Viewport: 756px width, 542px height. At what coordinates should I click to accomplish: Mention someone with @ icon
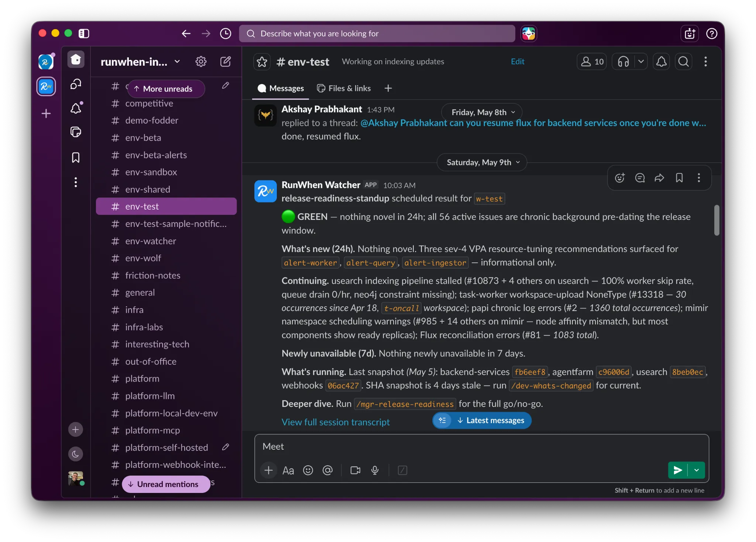coord(327,470)
